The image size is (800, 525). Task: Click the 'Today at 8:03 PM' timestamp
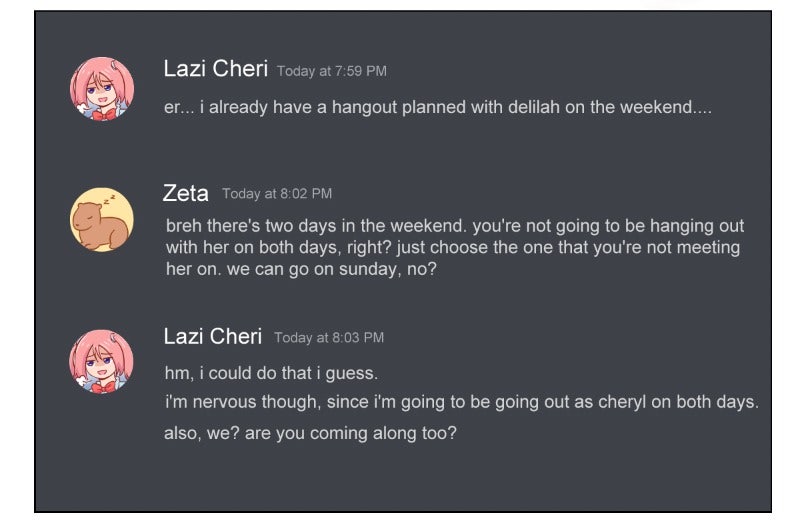[x=329, y=338]
